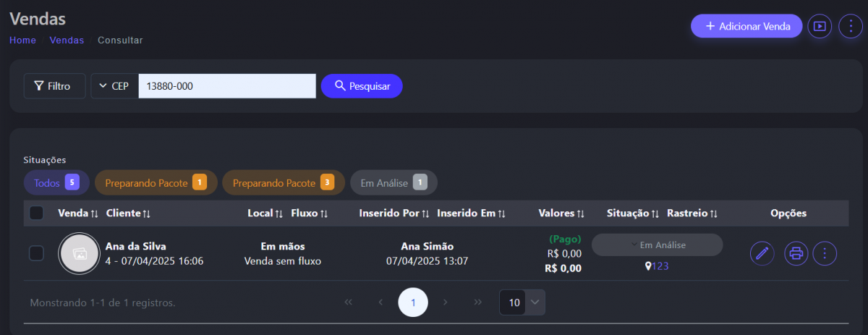Filter by the gray Em Análise tab
868x335 pixels.
393,183
